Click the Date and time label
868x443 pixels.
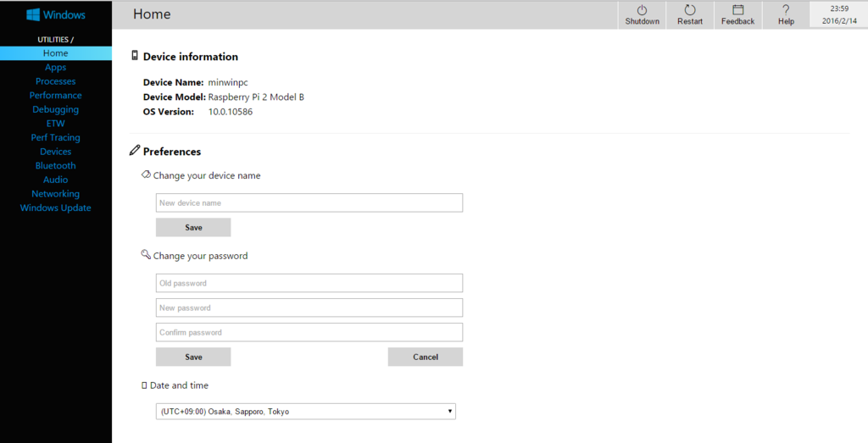pos(179,385)
